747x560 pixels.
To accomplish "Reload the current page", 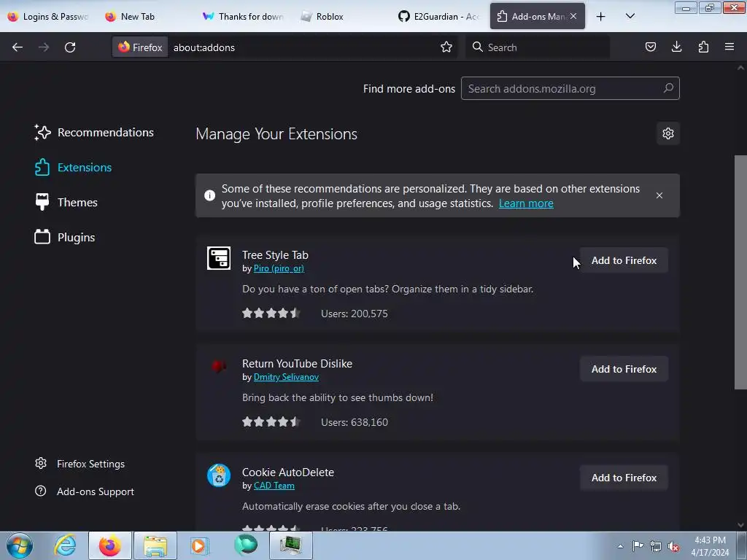I will (70, 47).
